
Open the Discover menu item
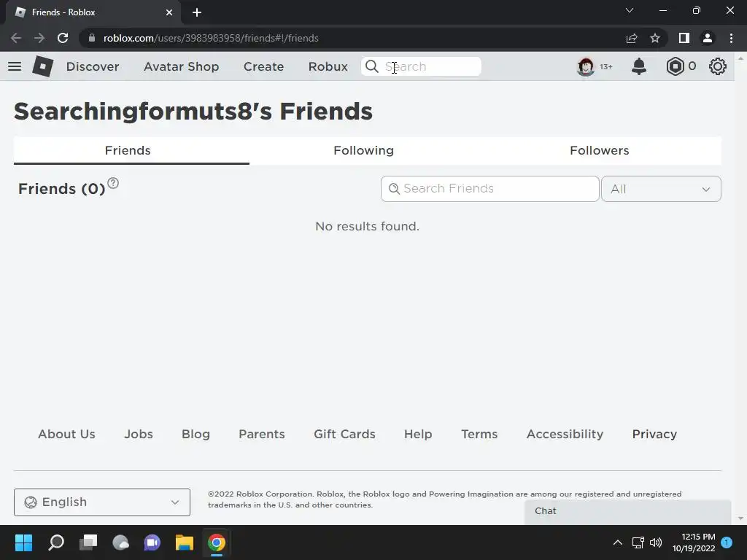pyautogui.click(x=93, y=66)
